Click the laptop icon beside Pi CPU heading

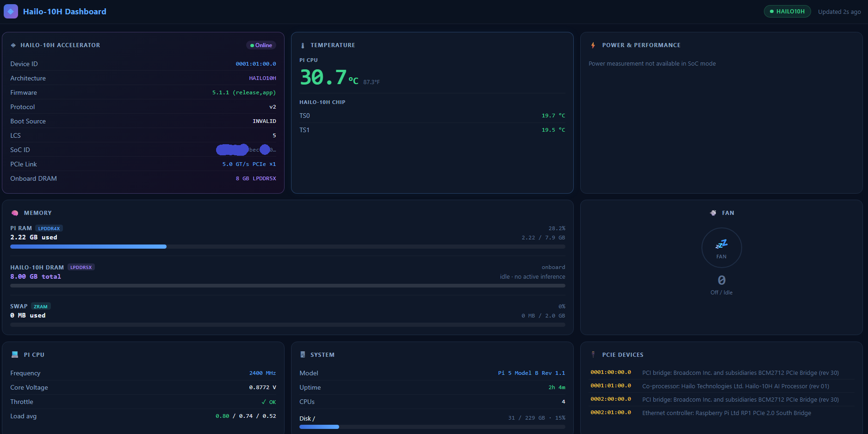15,355
